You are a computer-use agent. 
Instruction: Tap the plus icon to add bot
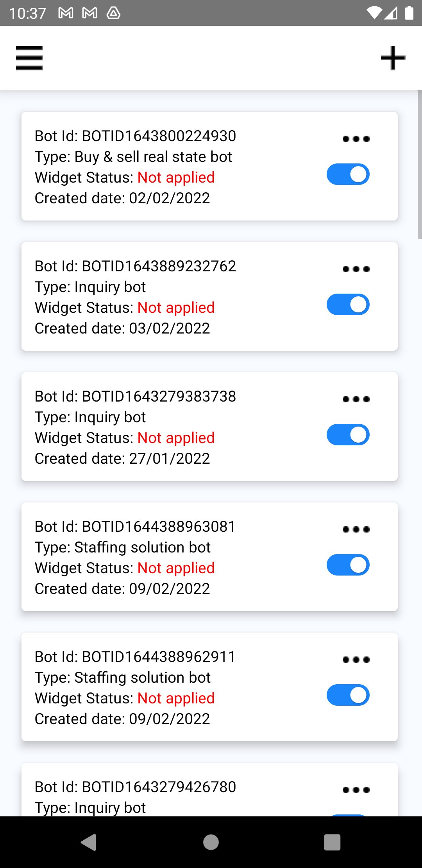point(393,58)
